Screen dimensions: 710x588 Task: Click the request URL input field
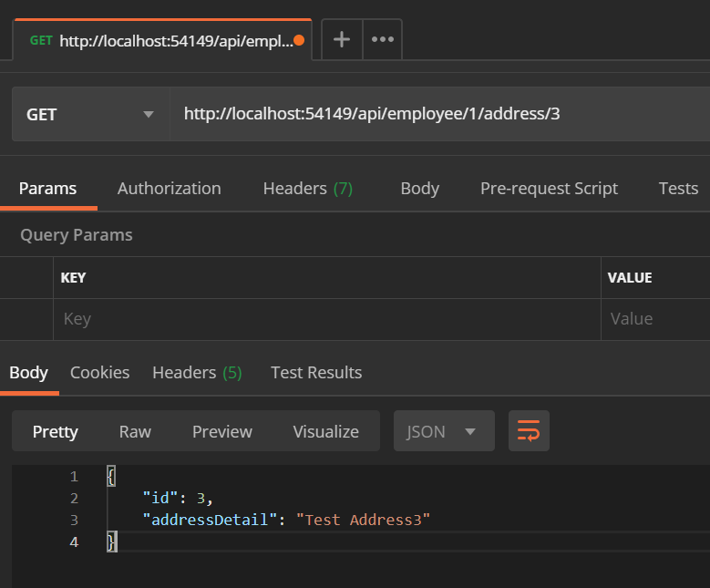tap(437, 114)
